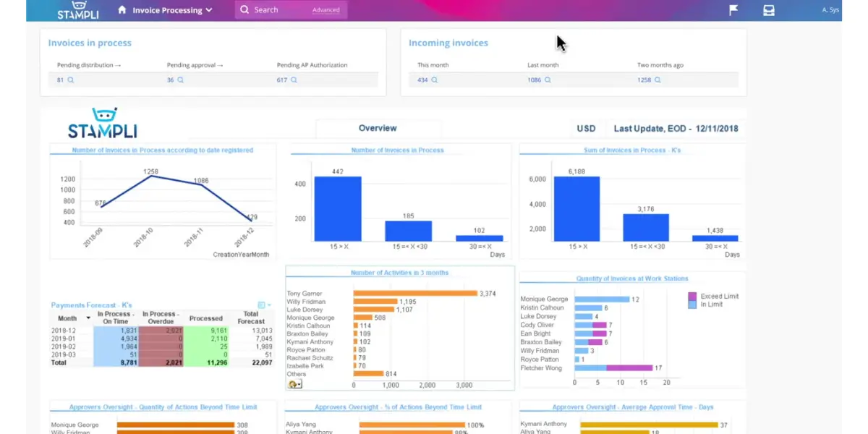
Task: Select the Processed column header
Action: tap(205, 318)
